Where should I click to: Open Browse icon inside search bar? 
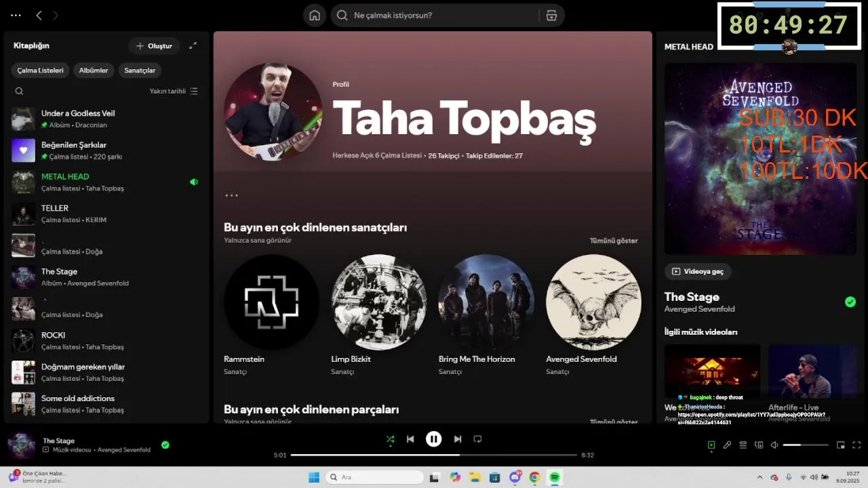[551, 16]
